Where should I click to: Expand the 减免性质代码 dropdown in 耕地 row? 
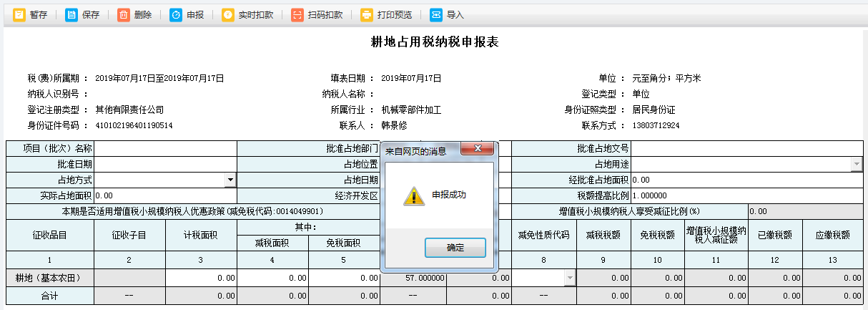[x=570, y=277]
